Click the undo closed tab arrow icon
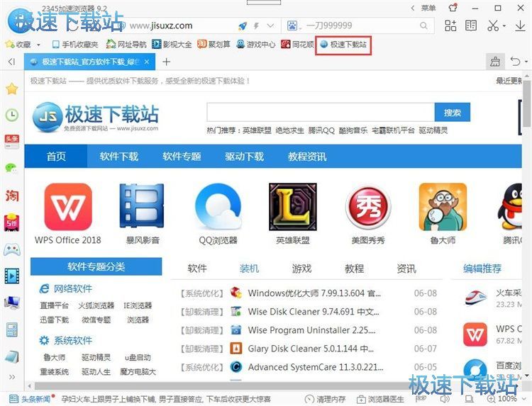The width and height of the screenshot is (532, 406). click(x=515, y=62)
